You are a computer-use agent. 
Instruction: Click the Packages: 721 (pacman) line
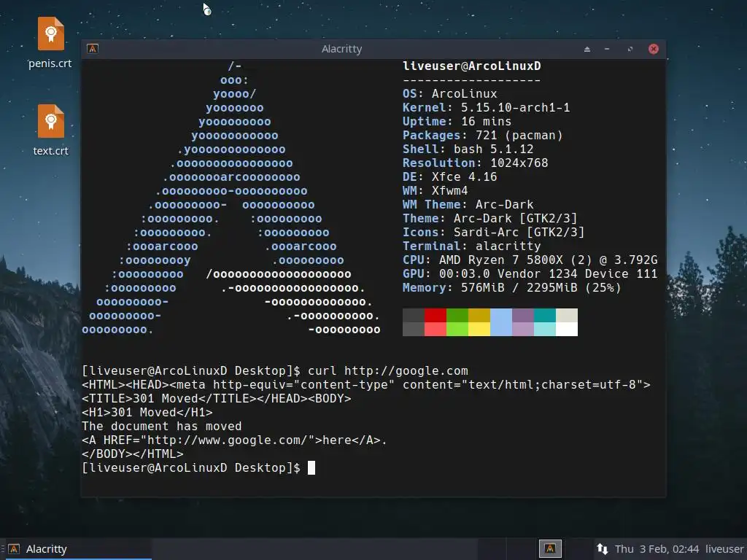coord(483,135)
